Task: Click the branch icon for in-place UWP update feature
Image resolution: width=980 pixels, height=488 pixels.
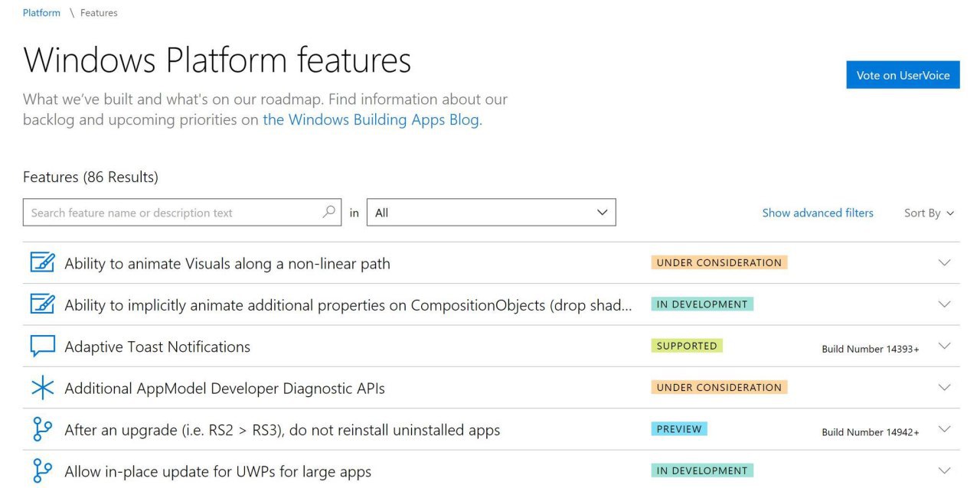Action: click(42, 470)
